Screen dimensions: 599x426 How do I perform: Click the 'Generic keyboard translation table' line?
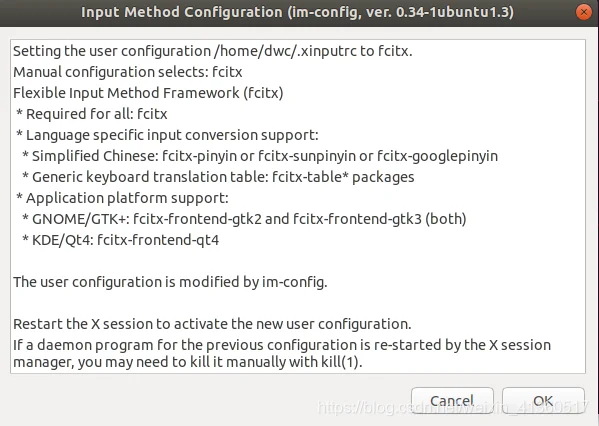(218, 177)
